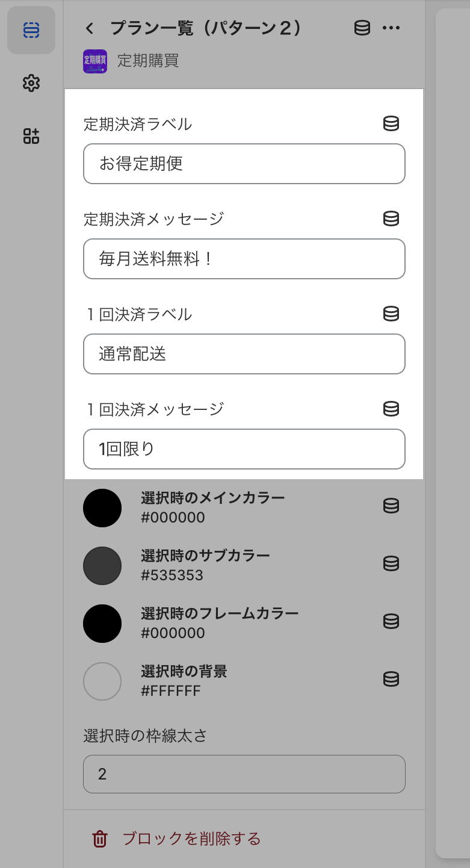Screen dimensions: 470x868
Task: Open theme settings gear icon
Action: (x=31, y=83)
